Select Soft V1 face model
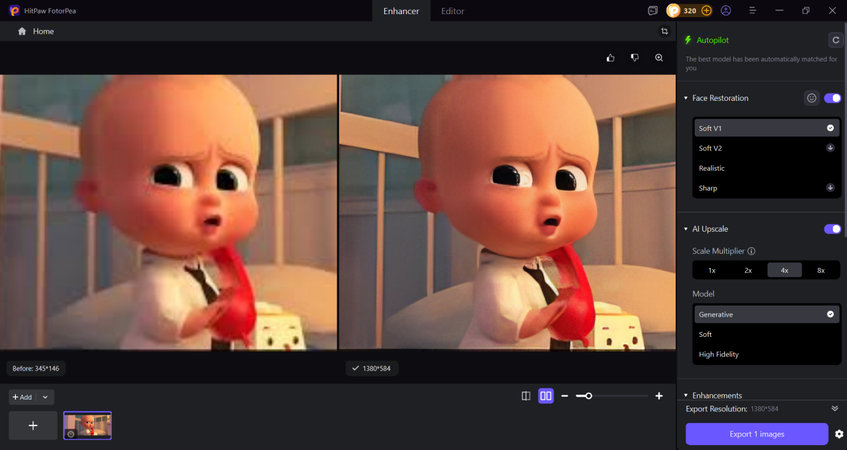This screenshot has width=847, height=450. (x=766, y=128)
